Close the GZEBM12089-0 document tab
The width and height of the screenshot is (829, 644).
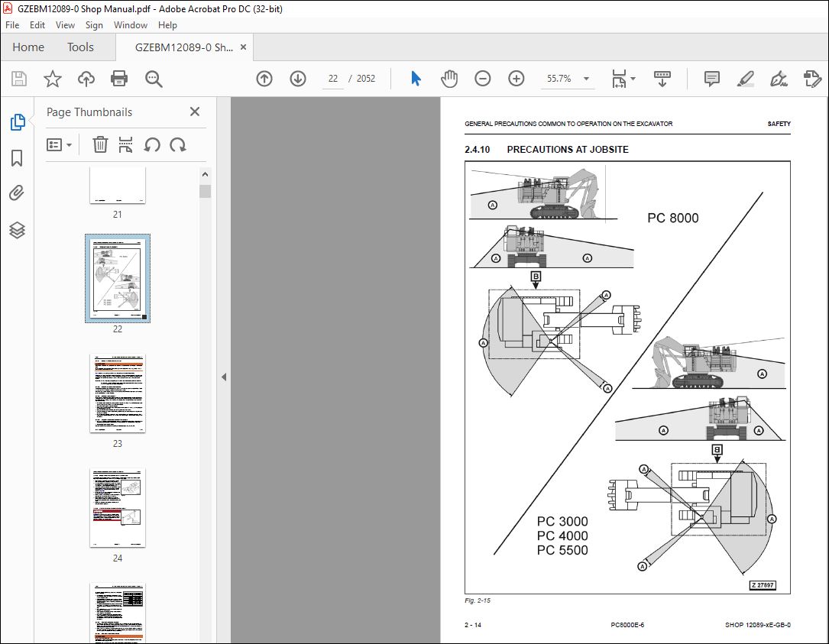click(x=243, y=47)
